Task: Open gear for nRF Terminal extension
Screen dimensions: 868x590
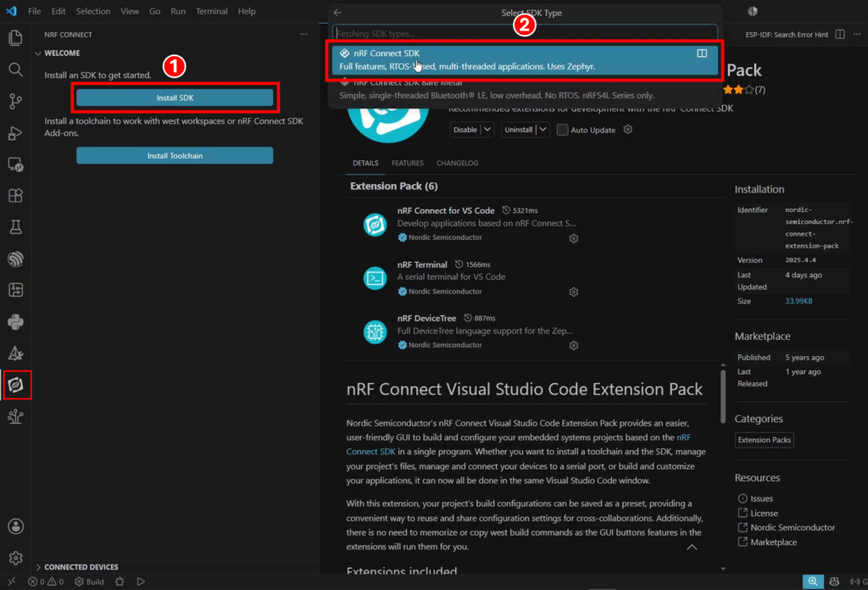Action: pyautogui.click(x=574, y=292)
